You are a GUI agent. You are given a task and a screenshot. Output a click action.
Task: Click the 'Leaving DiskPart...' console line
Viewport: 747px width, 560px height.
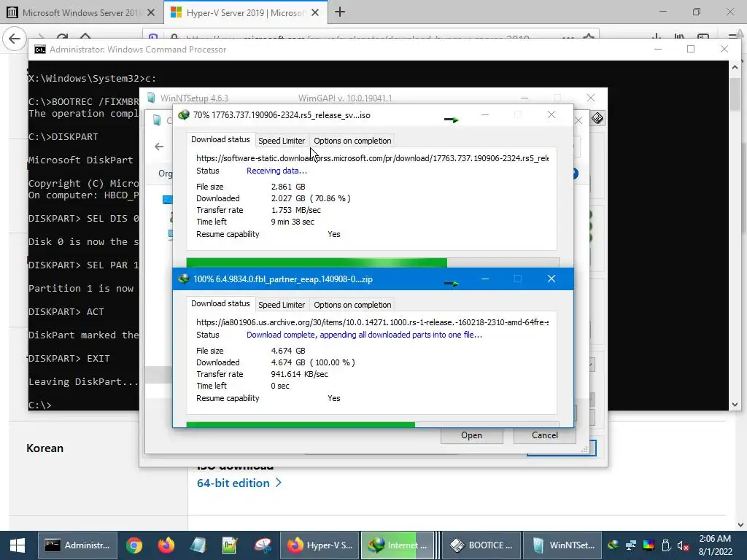coord(83,382)
